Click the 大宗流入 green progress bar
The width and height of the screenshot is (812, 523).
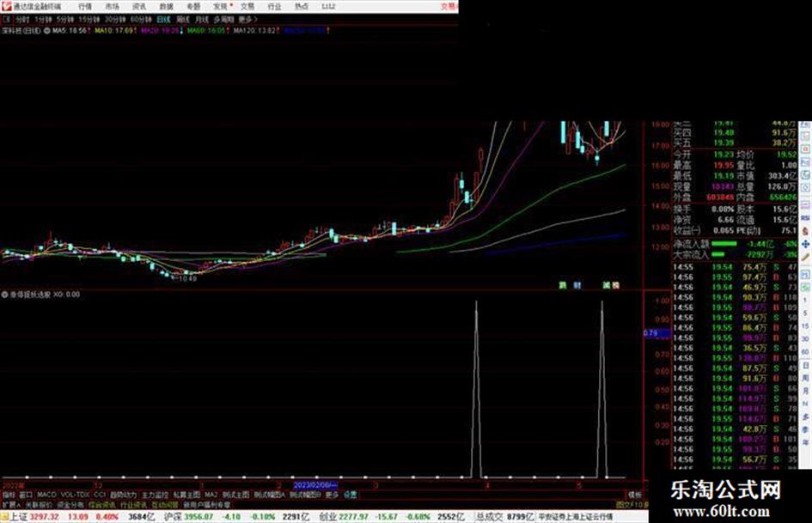[x=718, y=255]
